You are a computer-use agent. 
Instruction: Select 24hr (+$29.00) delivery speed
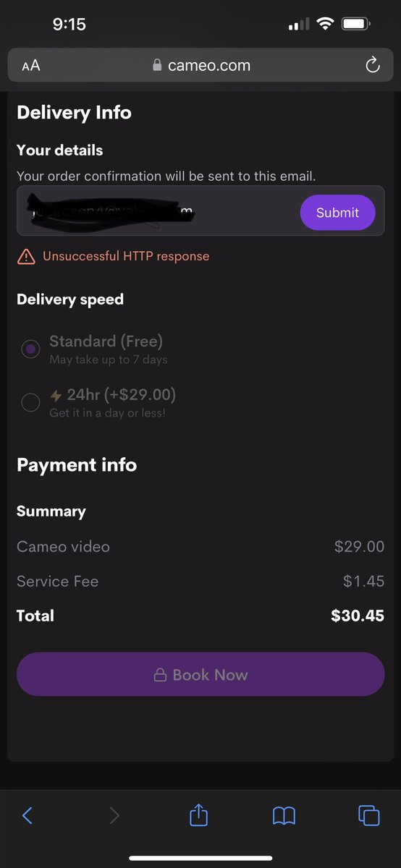click(30, 402)
